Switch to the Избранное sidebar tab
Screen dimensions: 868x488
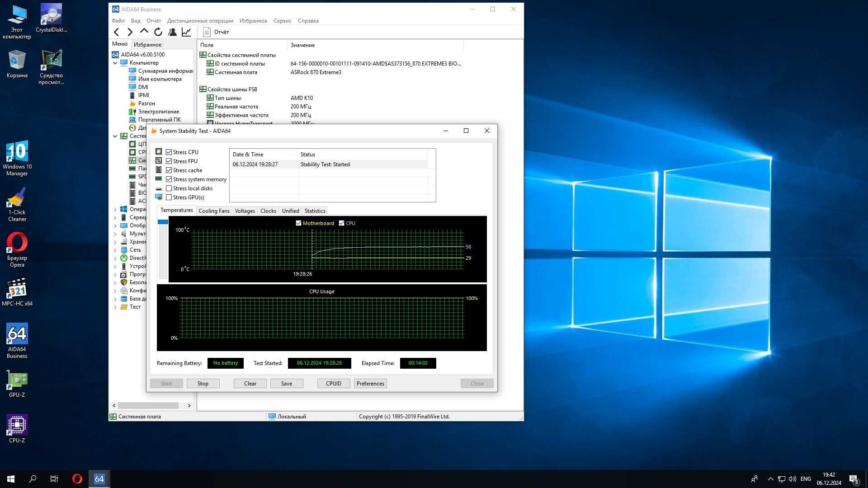pyautogui.click(x=147, y=45)
